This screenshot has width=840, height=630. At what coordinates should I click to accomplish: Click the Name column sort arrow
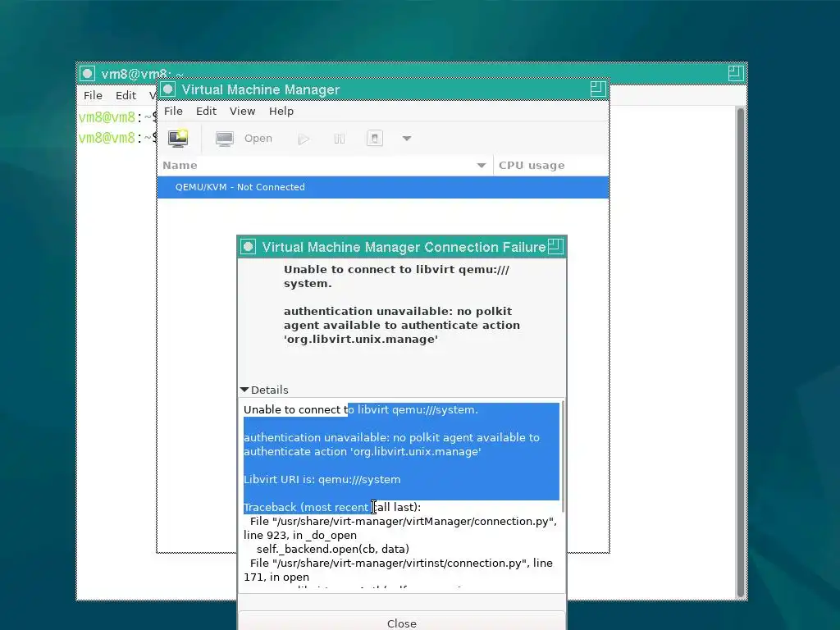(481, 166)
